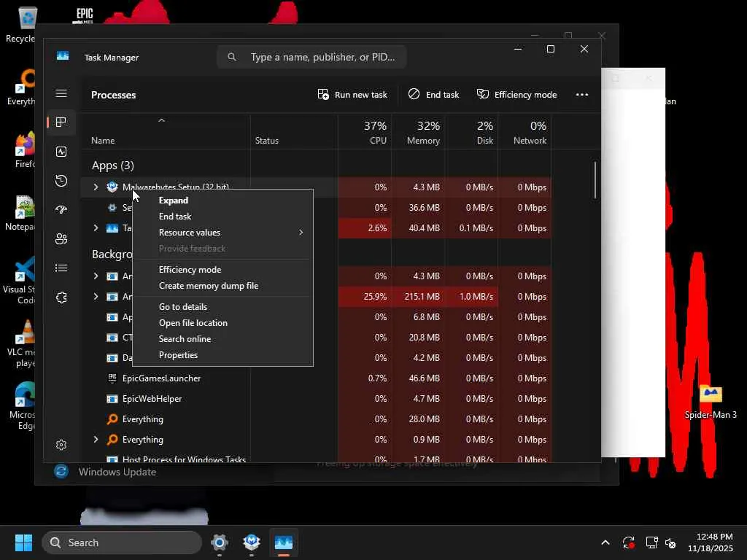Select Create memory dump file

[x=222, y=286]
